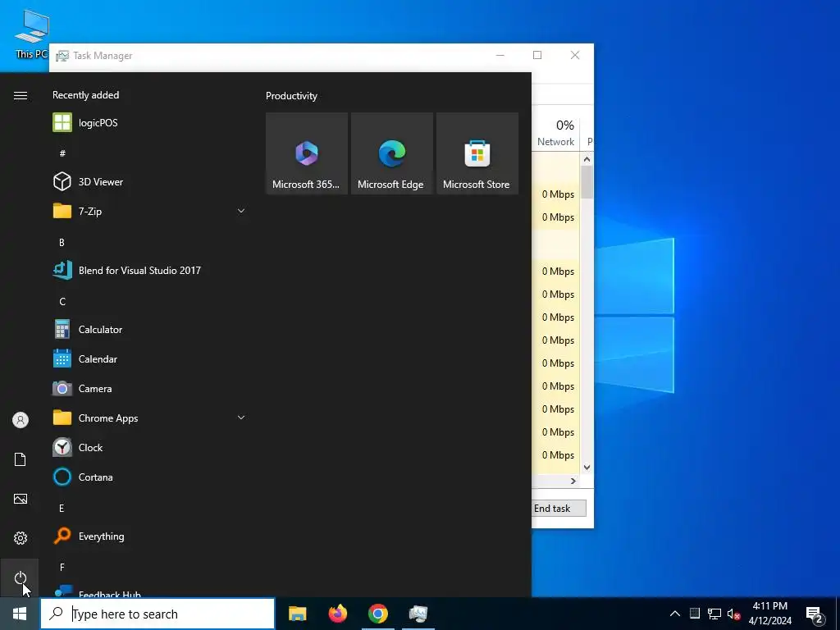Open the Chrome Apps folder
Screen dimensions: 840x630
pyautogui.click(x=150, y=418)
